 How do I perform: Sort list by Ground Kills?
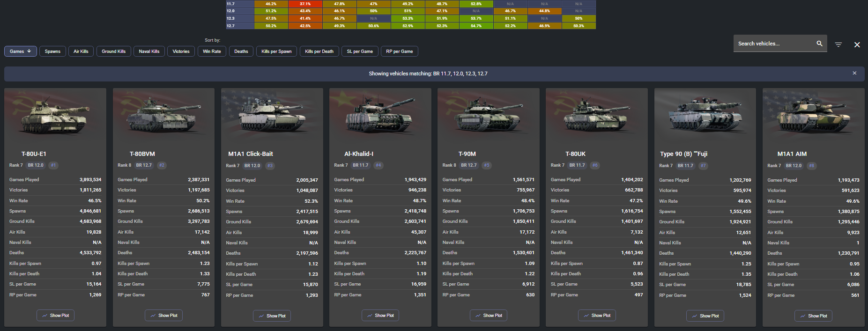coord(113,51)
